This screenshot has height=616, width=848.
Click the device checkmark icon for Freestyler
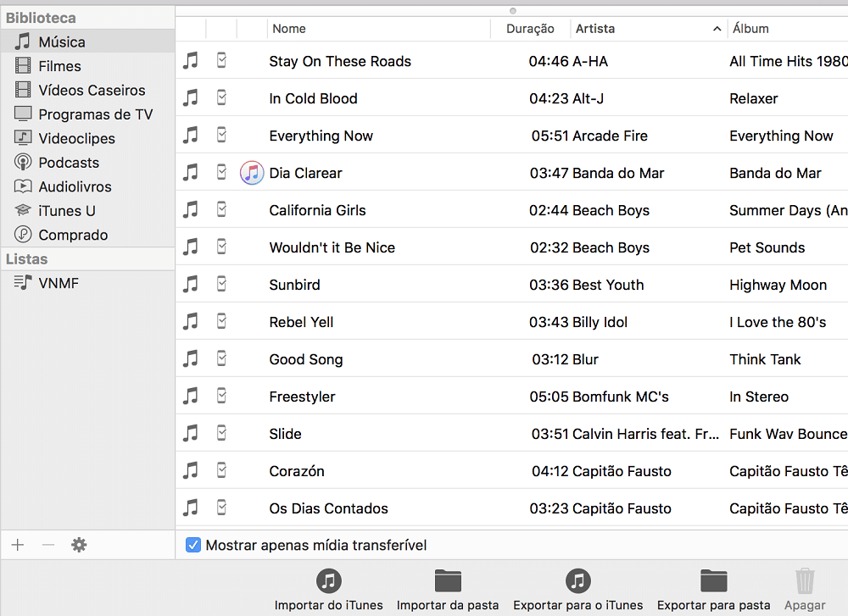click(x=221, y=396)
